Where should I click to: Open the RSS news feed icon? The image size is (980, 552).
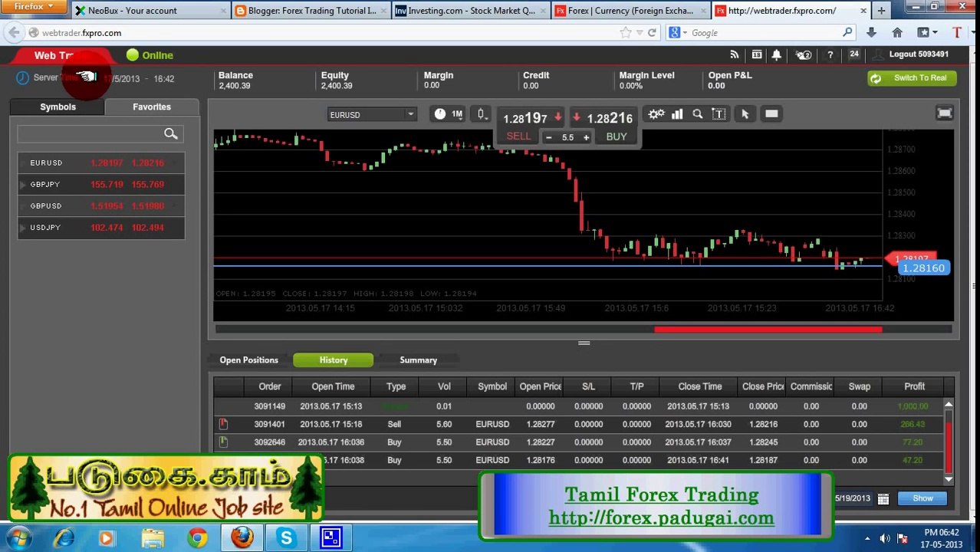pyautogui.click(x=735, y=54)
